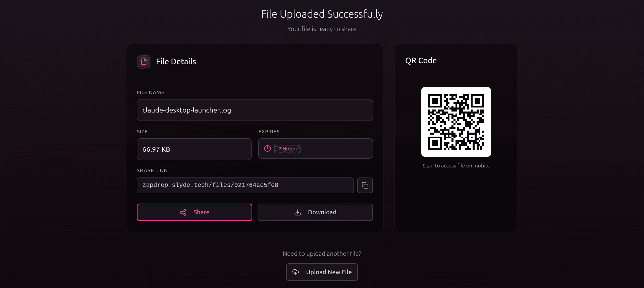Screen dimensions: 644x288
Task: Open the File Details section header
Action: coord(176,61)
